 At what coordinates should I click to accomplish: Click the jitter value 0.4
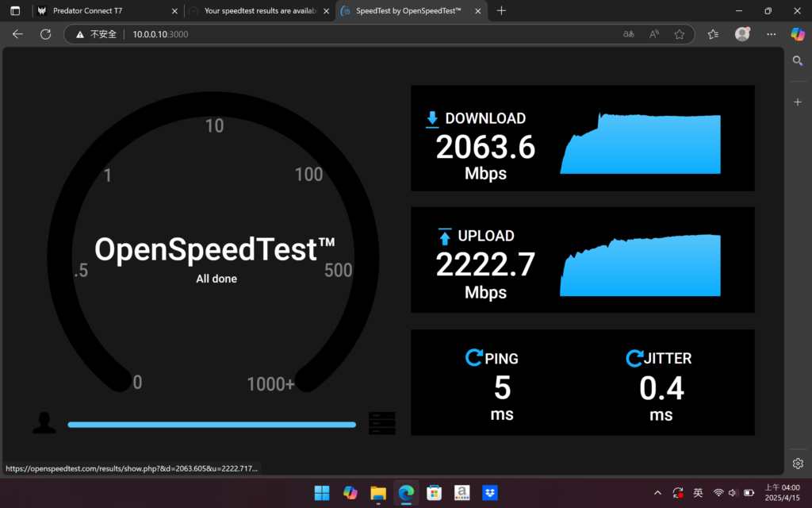[661, 388]
